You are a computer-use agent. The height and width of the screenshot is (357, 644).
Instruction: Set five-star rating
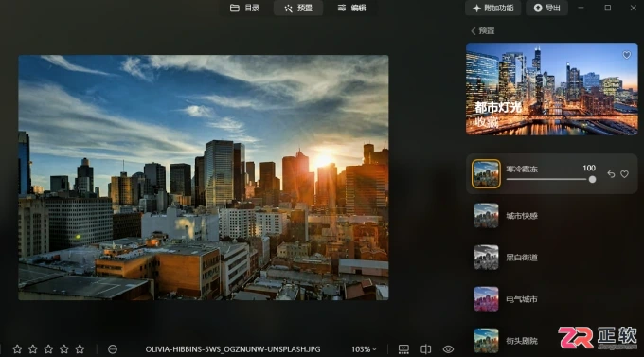pos(80,349)
